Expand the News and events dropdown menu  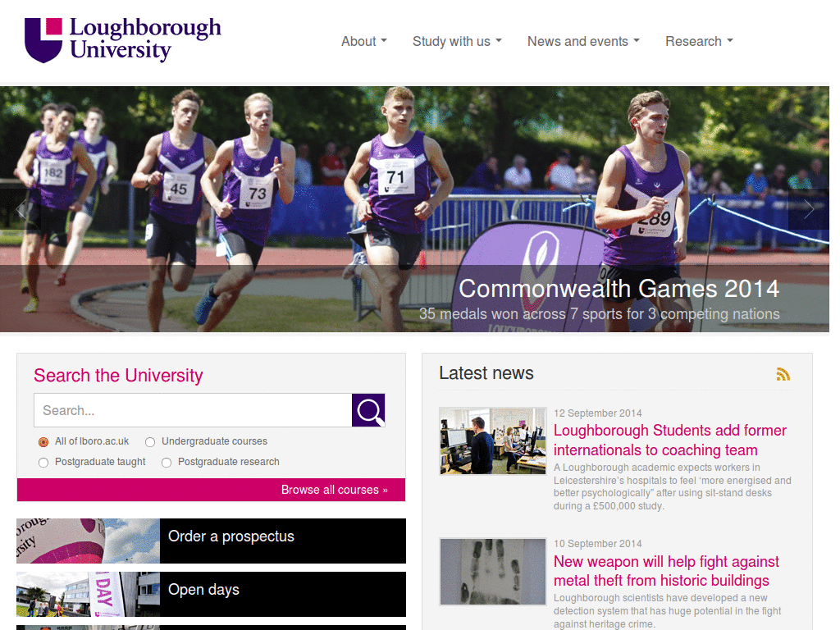pyautogui.click(x=583, y=41)
